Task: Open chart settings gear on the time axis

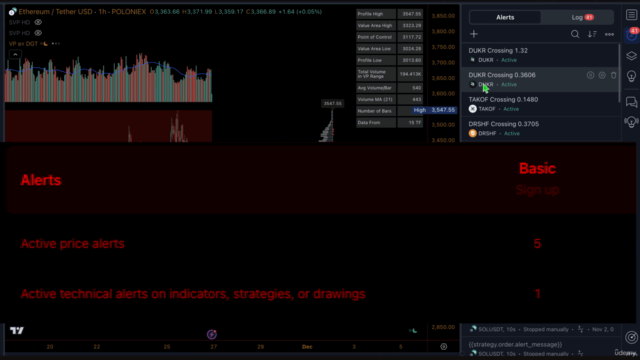Action: [x=444, y=347]
